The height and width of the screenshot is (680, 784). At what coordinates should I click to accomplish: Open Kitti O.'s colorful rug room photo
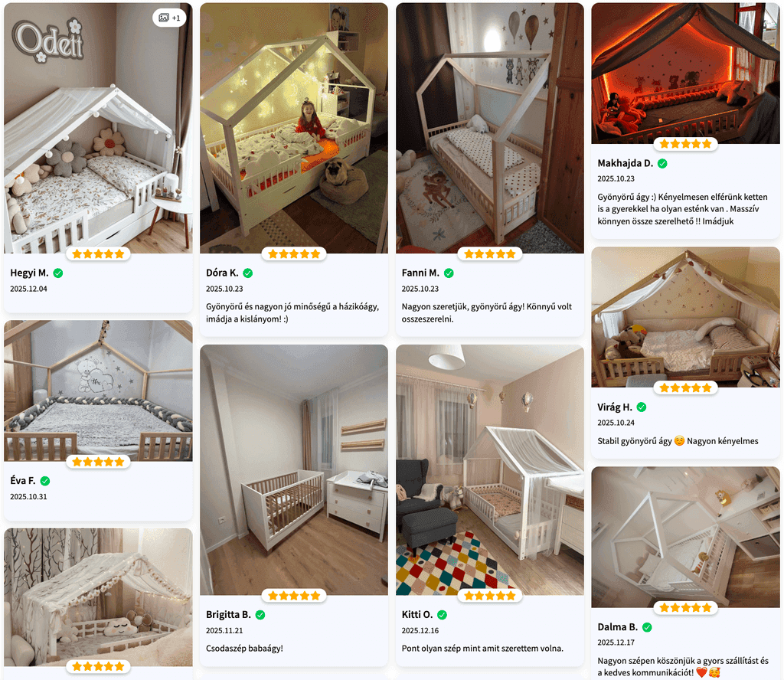[490, 470]
